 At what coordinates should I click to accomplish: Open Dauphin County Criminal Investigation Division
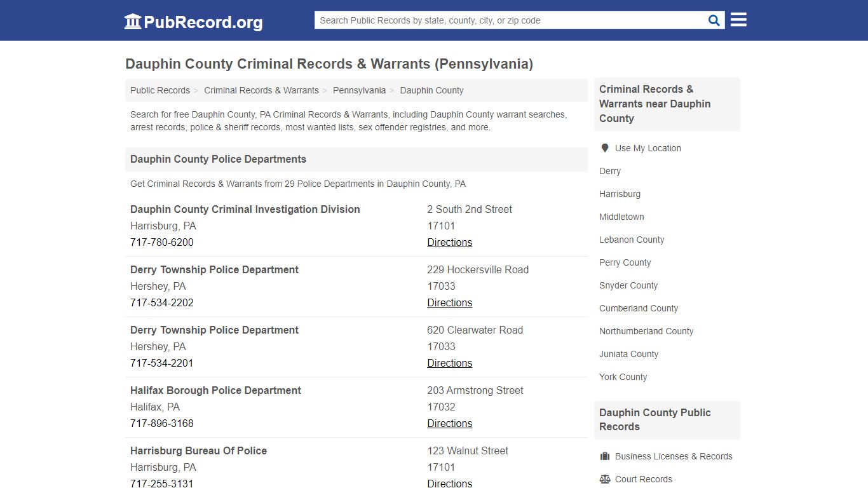coord(245,209)
